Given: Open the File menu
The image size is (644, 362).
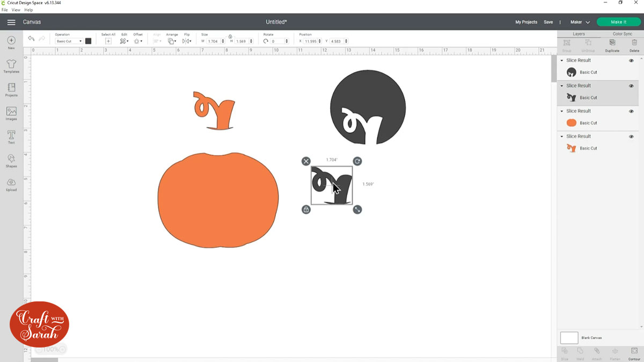Looking at the screenshot, I should tap(5, 10).
